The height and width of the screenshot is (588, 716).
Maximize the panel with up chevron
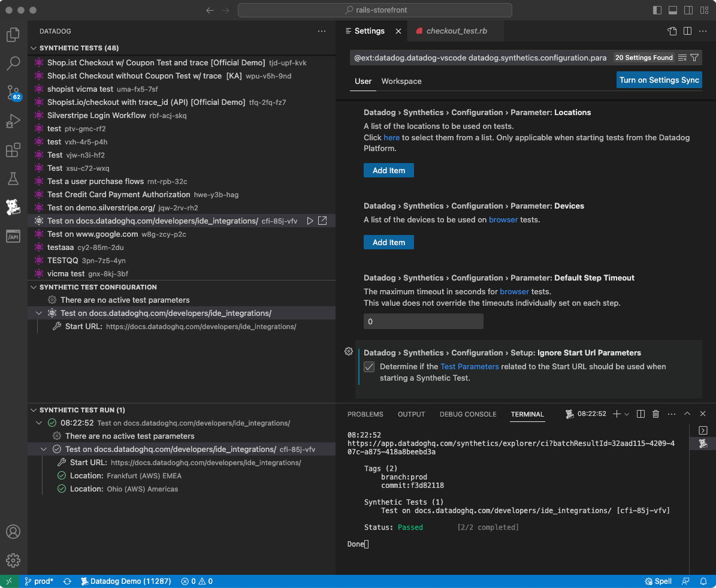click(687, 414)
